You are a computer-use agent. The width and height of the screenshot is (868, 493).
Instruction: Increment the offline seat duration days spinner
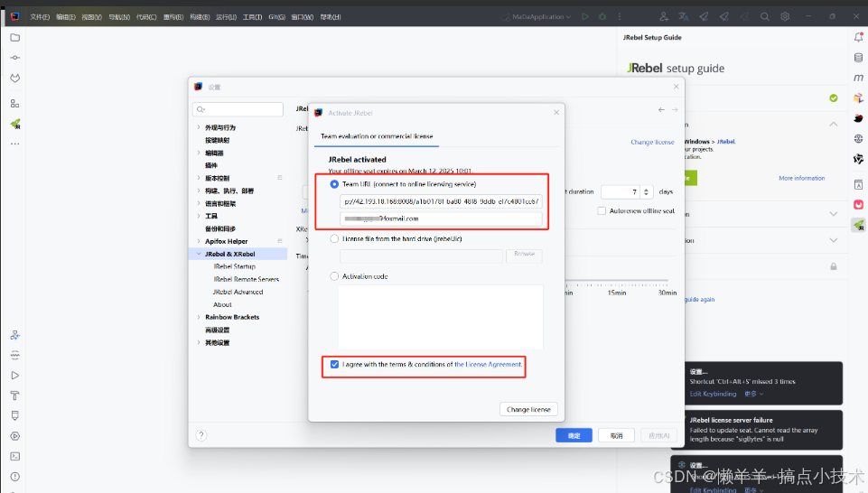[x=646, y=189]
